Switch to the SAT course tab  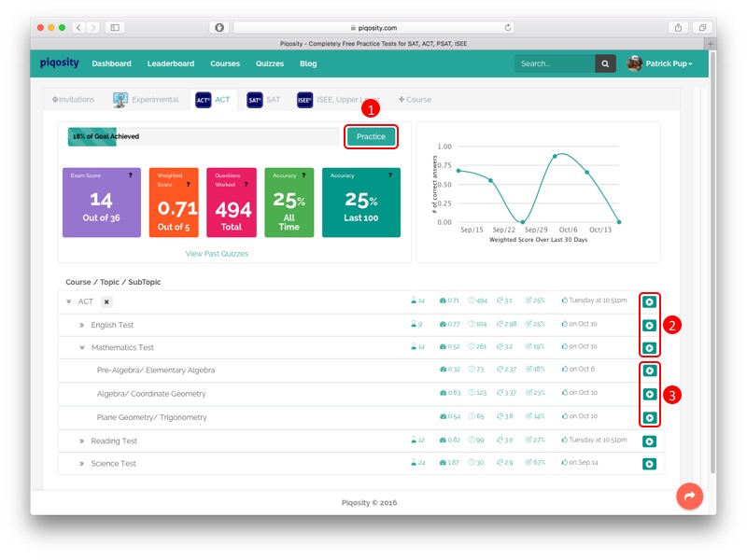pos(263,100)
